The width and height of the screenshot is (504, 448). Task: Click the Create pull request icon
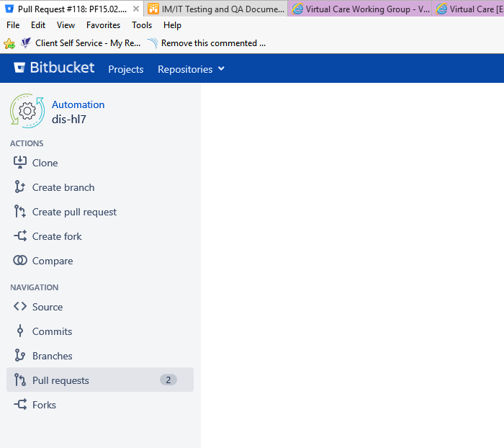click(20, 211)
